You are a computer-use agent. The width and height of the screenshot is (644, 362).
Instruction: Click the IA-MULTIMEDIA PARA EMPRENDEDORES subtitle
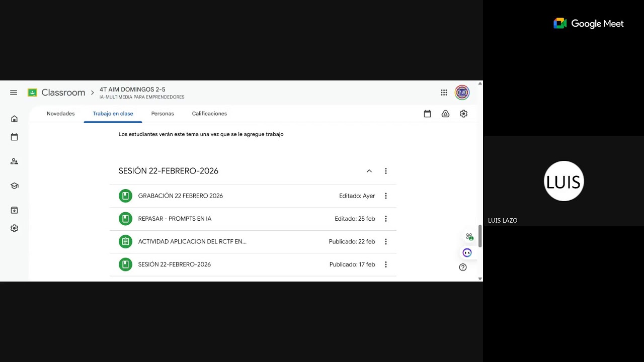click(x=142, y=97)
